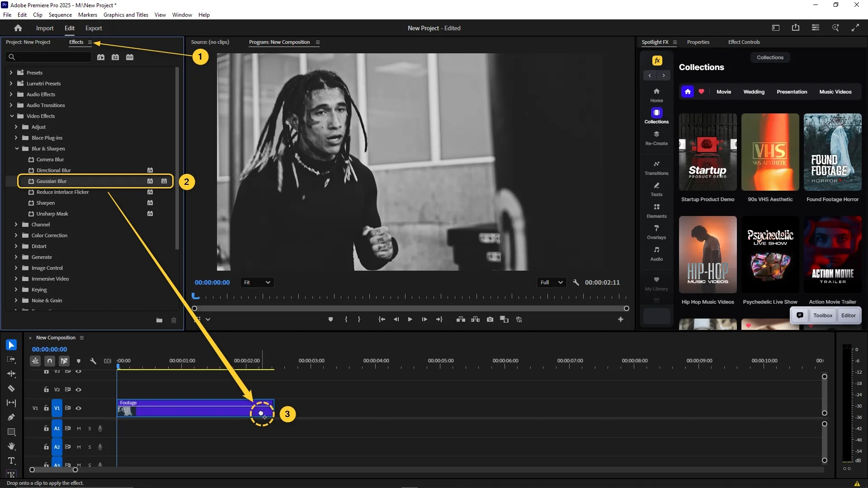Select the Type tool
This screenshot has height=488, width=868.
pyautogui.click(x=11, y=461)
